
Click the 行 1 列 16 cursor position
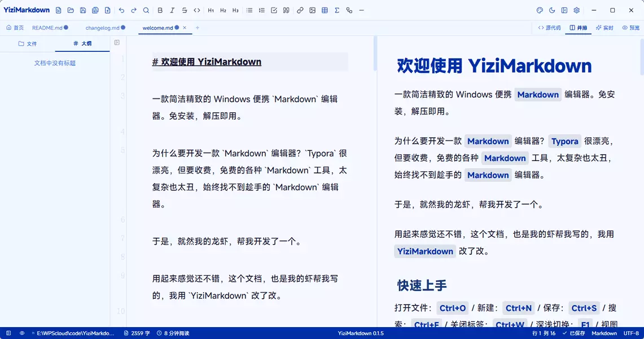(x=544, y=333)
